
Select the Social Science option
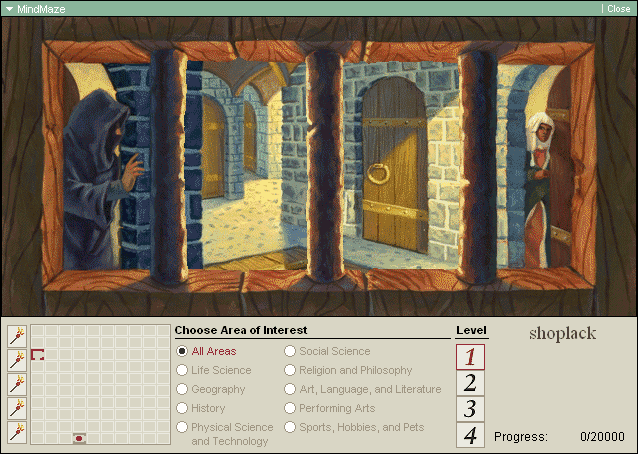pyautogui.click(x=290, y=351)
